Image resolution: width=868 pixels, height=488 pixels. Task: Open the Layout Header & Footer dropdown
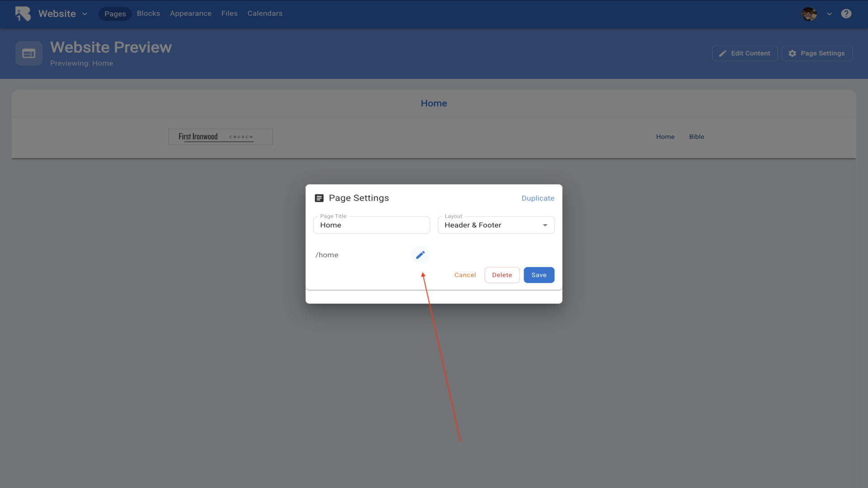495,225
